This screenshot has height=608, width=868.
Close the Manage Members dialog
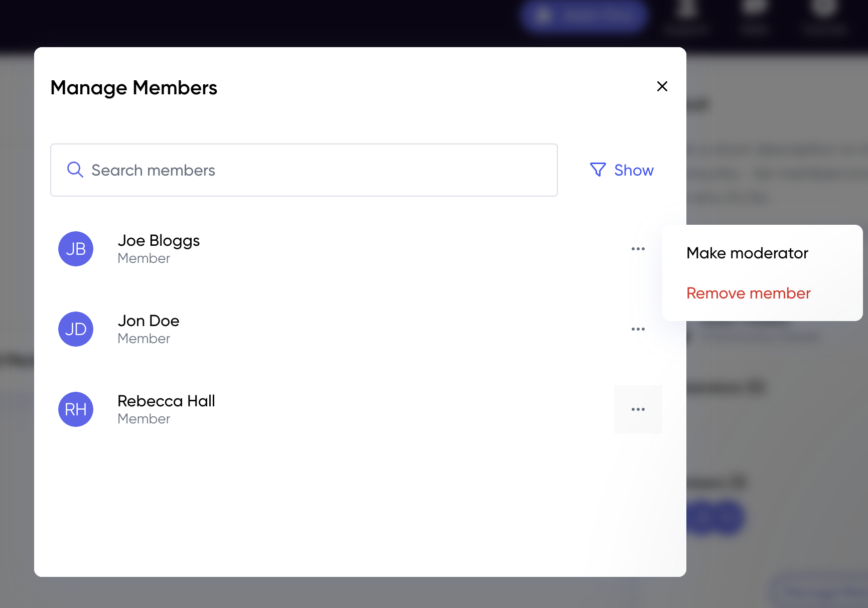pyautogui.click(x=662, y=86)
